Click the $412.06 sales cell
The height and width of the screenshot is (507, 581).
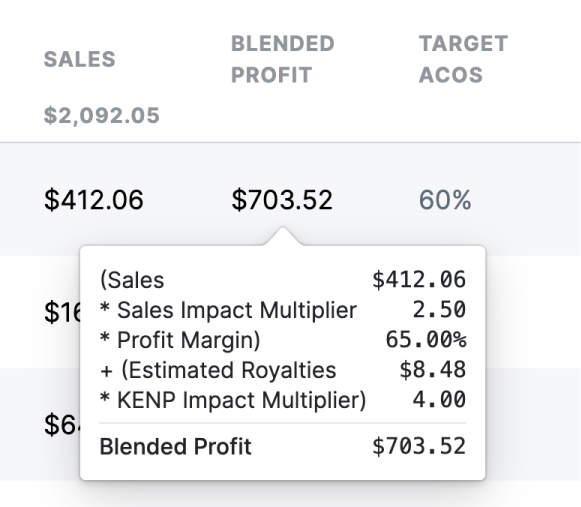[94, 200]
